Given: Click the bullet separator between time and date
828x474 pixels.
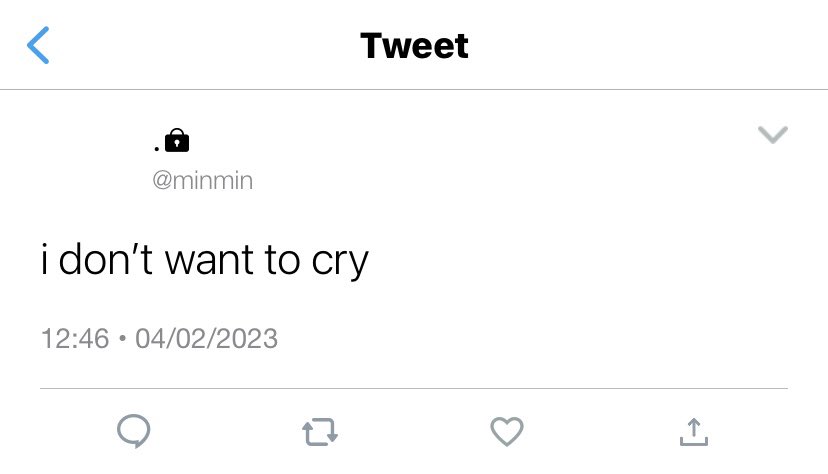Looking at the screenshot, I should click(123, 338).
